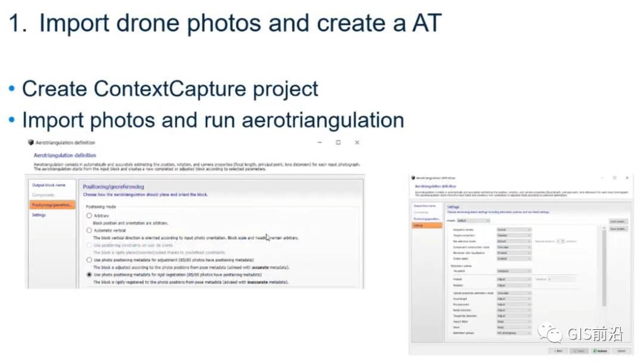
Task: Open the Pair selection mode dropdown
Action: (514, 241)
